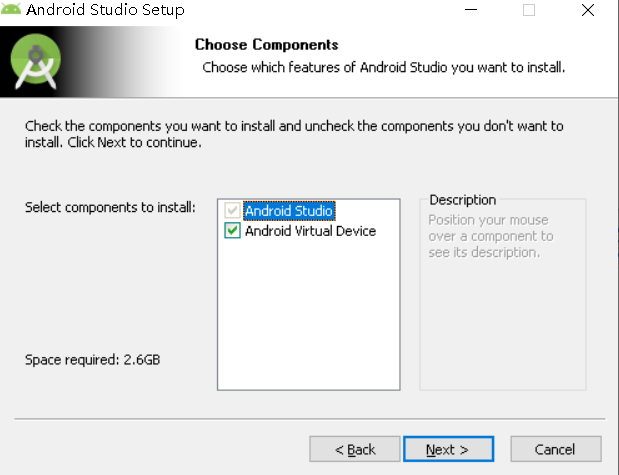Screen dimensions: 619x475
Task: Select the highlighted Android Studio component label
Action: click(289, 211)
